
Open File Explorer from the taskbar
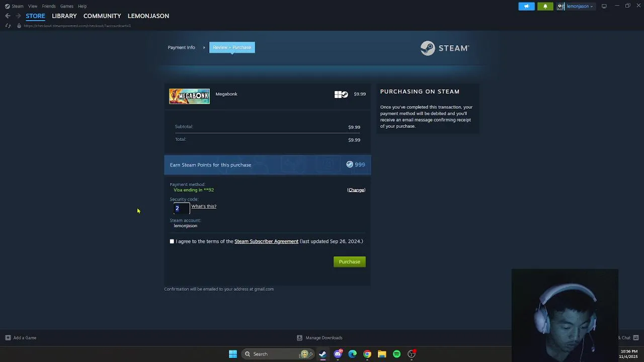pos(382,354)
